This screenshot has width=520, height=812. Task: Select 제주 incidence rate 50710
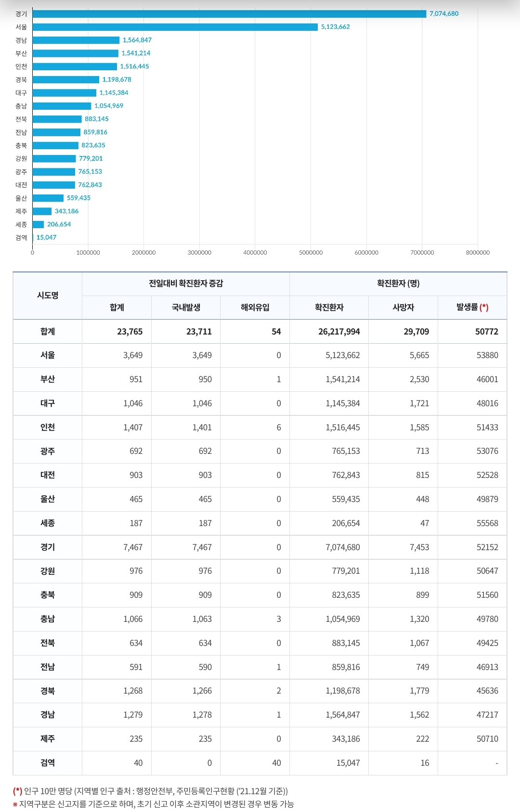click(487, 739)
